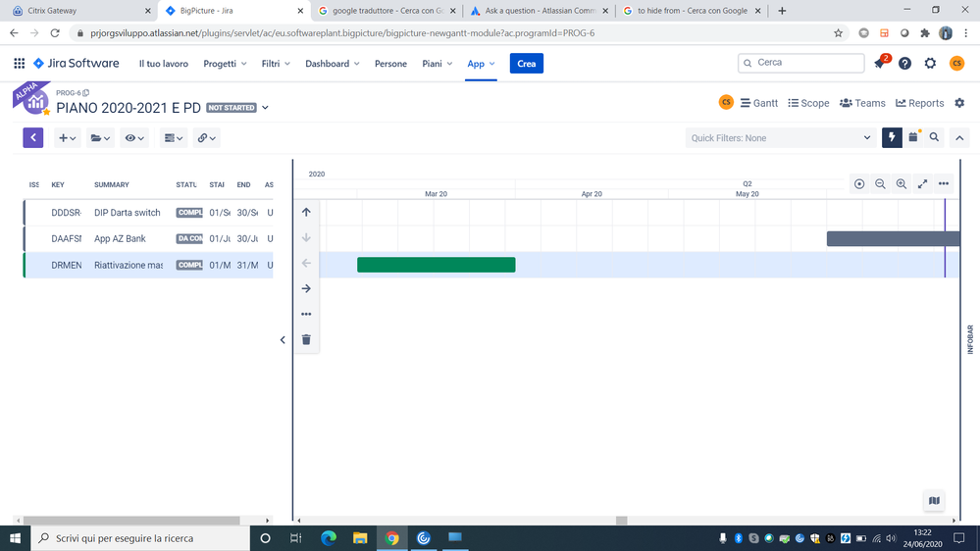Click the Gantt horizontal scrollbar thumb

click(621, 520)
